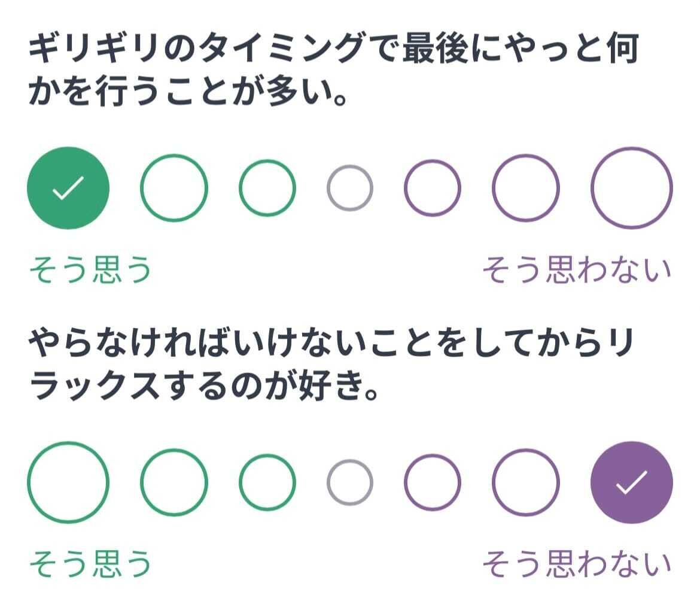Click purple そう思わない label under the relax question
Screen dimensions: 700x601
pyautogui.click(x=577, y=564)
